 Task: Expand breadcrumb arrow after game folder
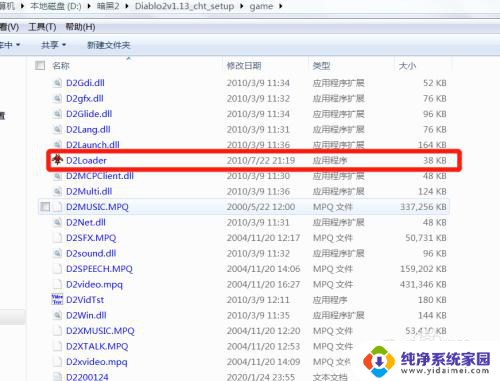coord(281,6)
